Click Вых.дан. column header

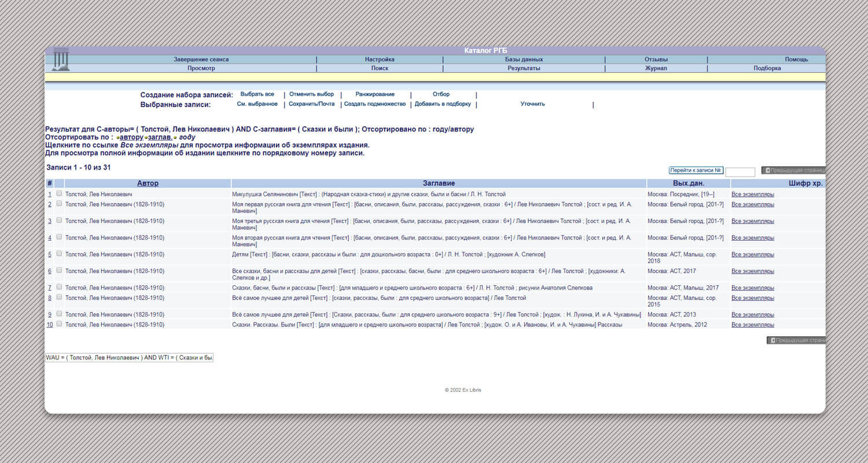coord(689,183)
